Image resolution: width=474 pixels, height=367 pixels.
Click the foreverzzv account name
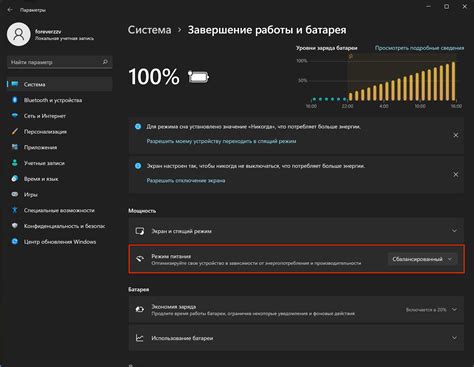48,31
